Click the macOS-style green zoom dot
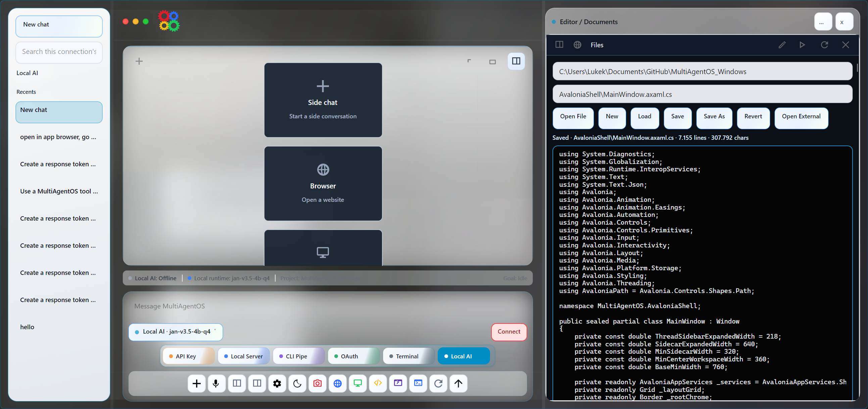The height and width of the screenshot is (409, 868). click(146, 21)
